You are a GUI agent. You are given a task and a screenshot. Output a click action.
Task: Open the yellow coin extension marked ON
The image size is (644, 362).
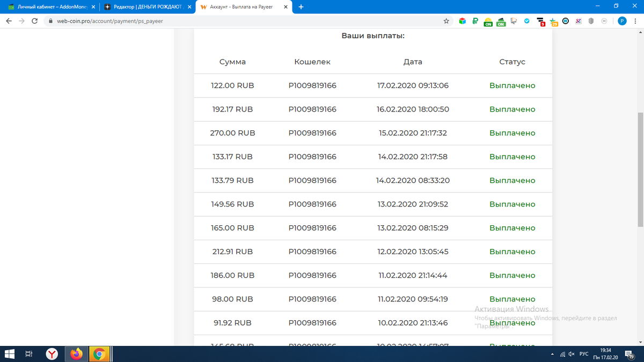(x=488, y=21)
